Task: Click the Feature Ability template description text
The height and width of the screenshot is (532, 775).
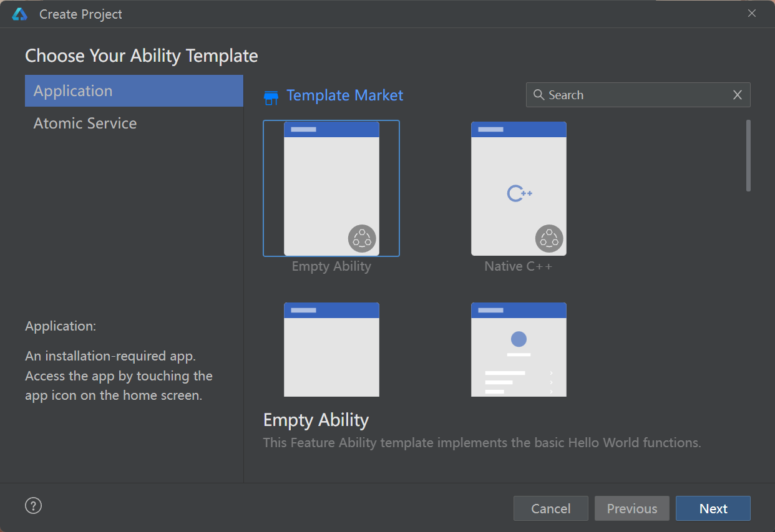Action: coord(482,443)
